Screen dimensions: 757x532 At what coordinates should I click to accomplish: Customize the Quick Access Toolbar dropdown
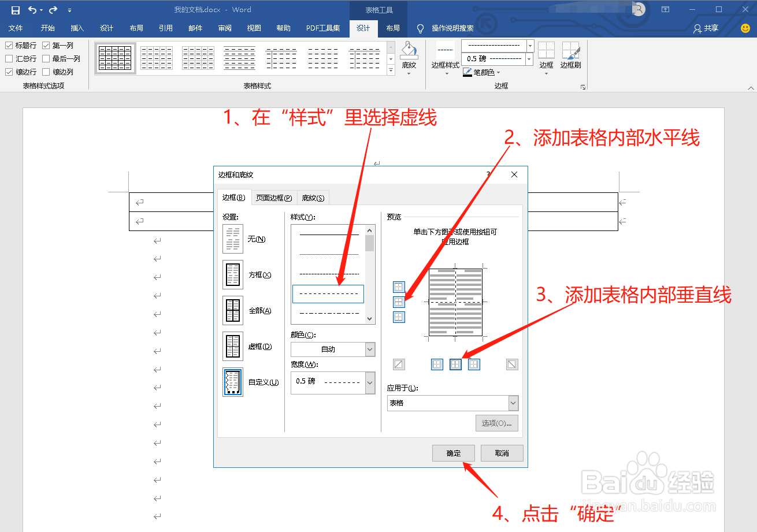70,10
